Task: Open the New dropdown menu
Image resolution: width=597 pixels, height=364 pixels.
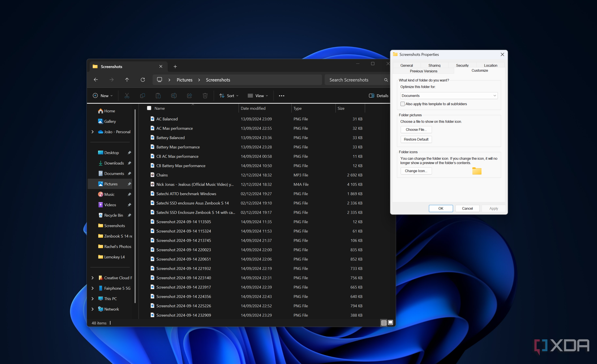Action: coord(103,96)
